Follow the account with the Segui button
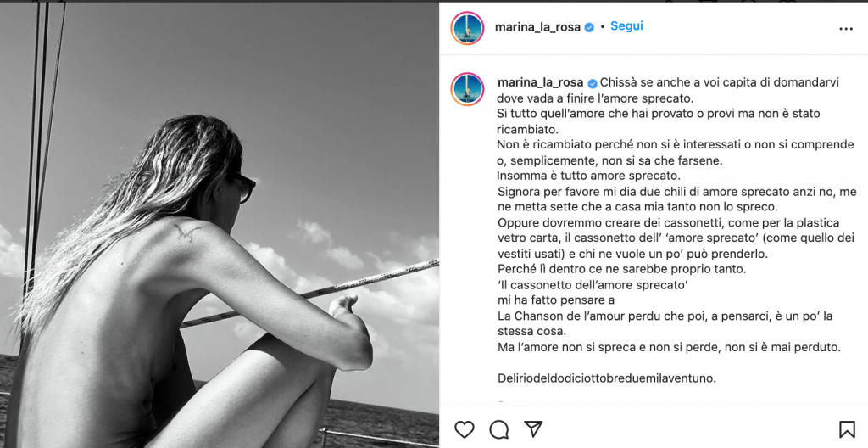 [x=626, y=26]
